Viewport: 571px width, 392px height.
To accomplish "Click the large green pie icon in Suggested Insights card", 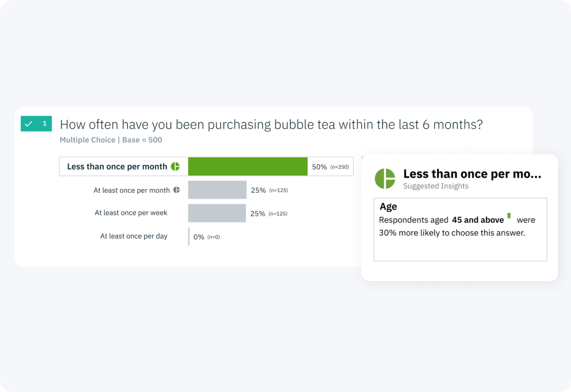I will pos(385,178).
